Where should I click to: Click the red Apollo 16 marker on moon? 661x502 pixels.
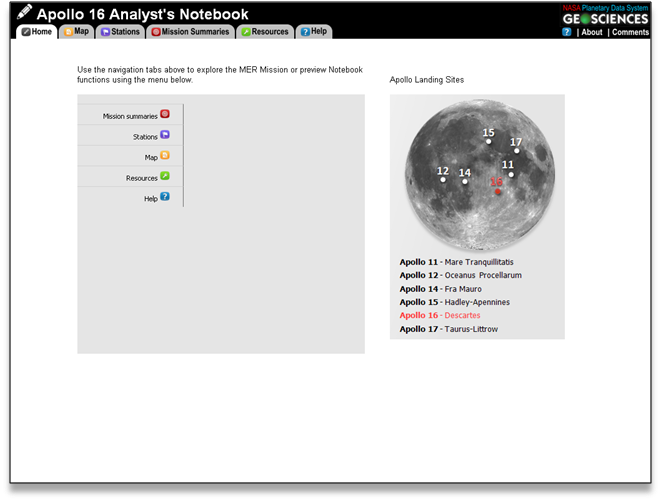(498, 191)
